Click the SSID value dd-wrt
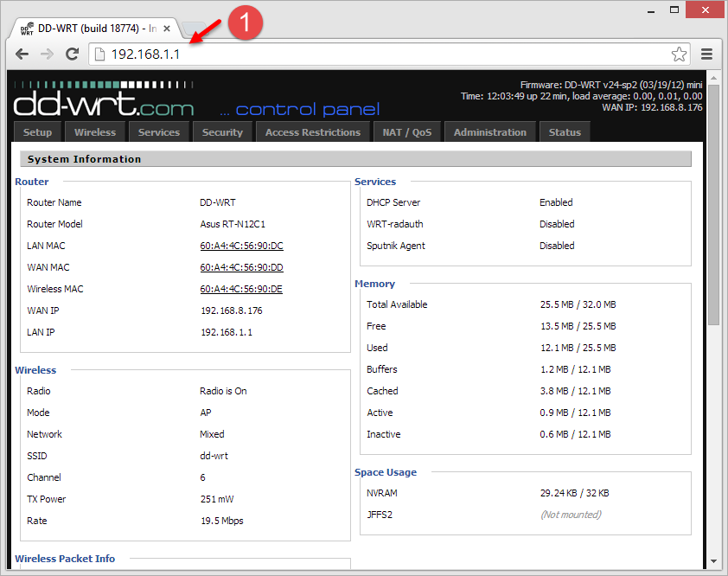This screenshot has height=576, width=728. click(x=214, y=456)
